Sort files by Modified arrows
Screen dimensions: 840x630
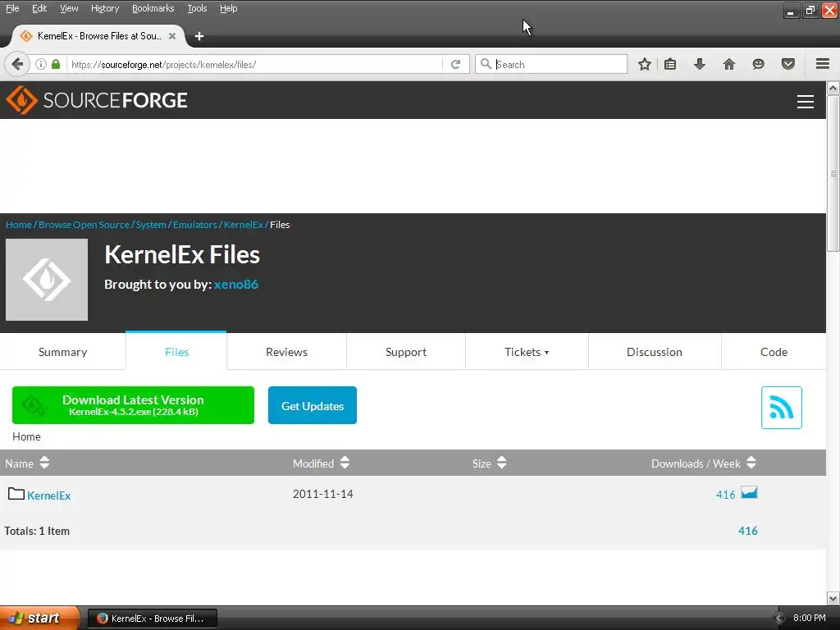pyautogui.click(x=345, y=463)
